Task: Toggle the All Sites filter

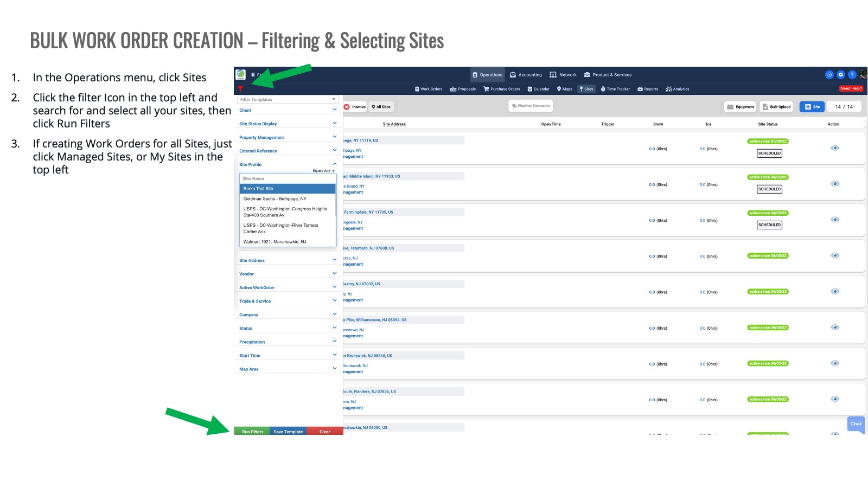Action: [x=381, y=107]
